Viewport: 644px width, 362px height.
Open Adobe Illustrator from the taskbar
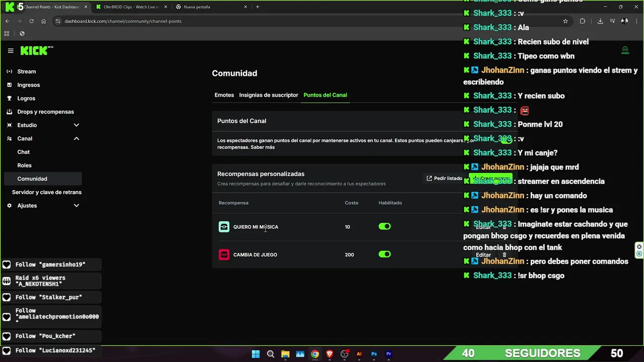(359, 354)
